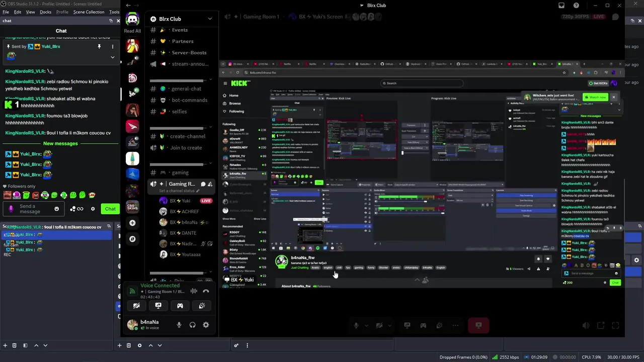The height and width of the screenshot is (362, 644).
Task: Click the green Chat send button
Action: click(110, 209)
